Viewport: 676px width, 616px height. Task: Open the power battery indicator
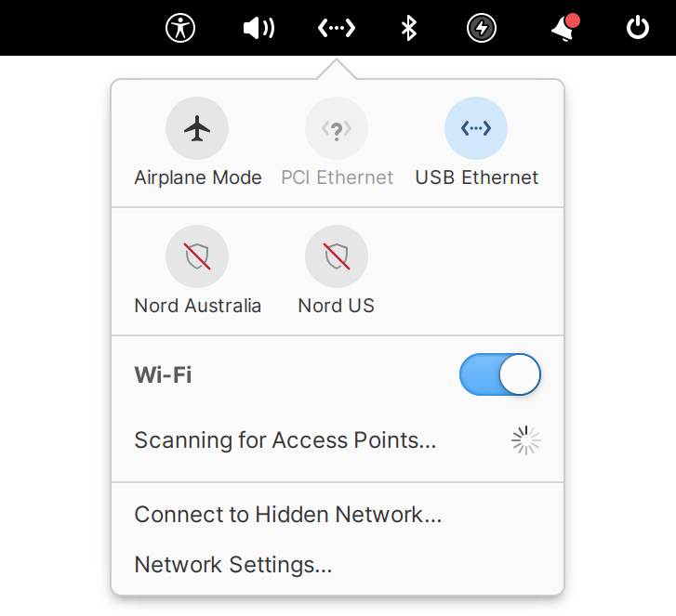(482, 29)
